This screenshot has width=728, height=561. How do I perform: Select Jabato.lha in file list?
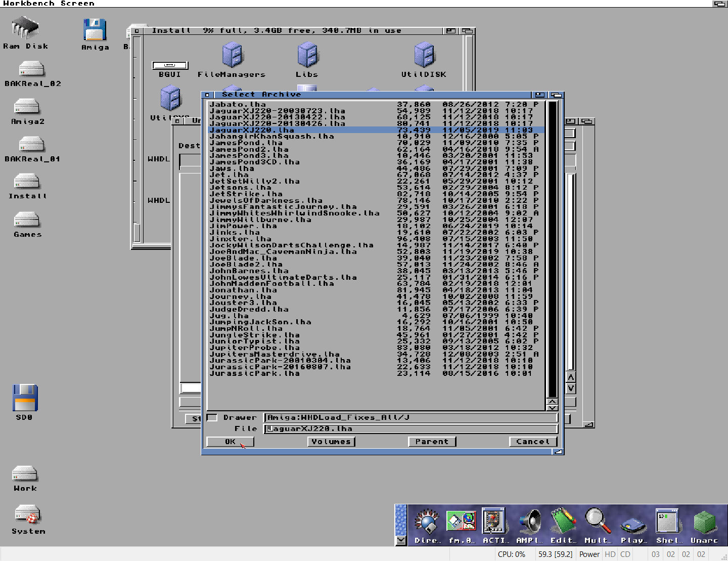click(x=376, y=104)
